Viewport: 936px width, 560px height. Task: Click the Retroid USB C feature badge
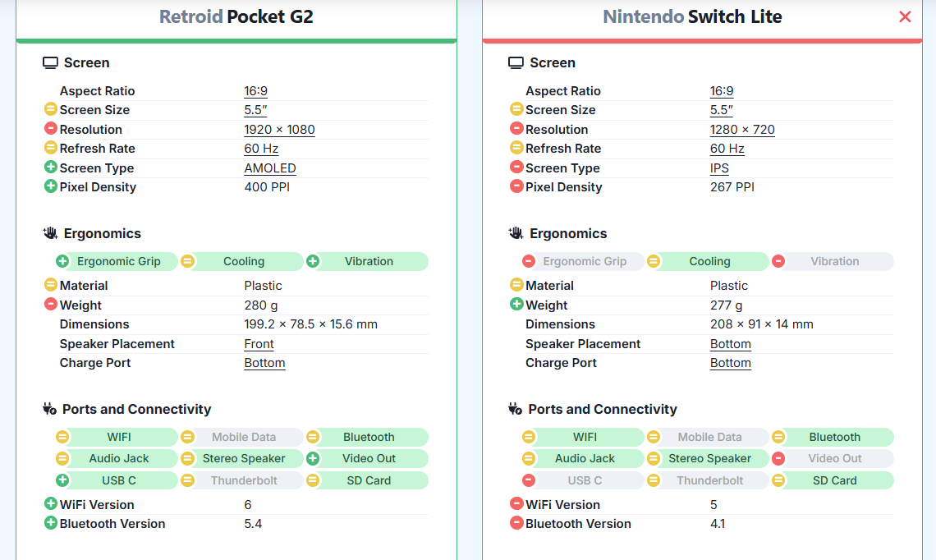coord(117,480)
